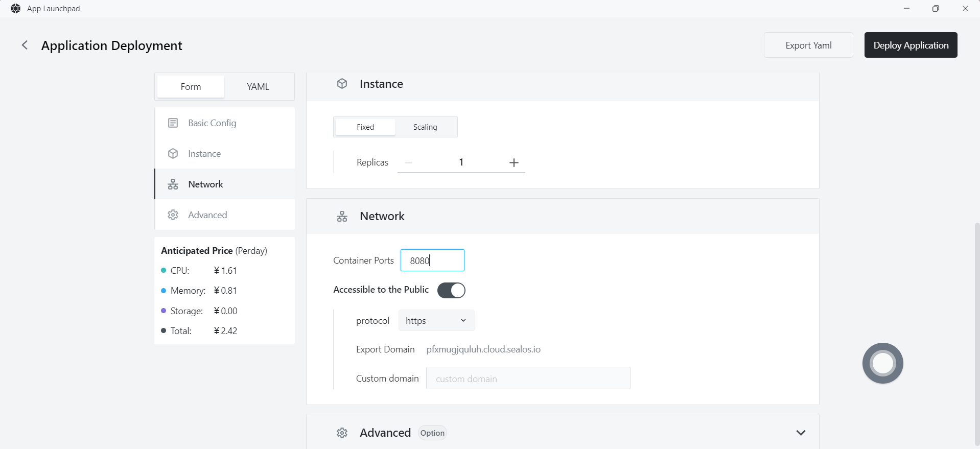Switch to the YAML tab
980x449 pixels.
click(x=258, y=87)
